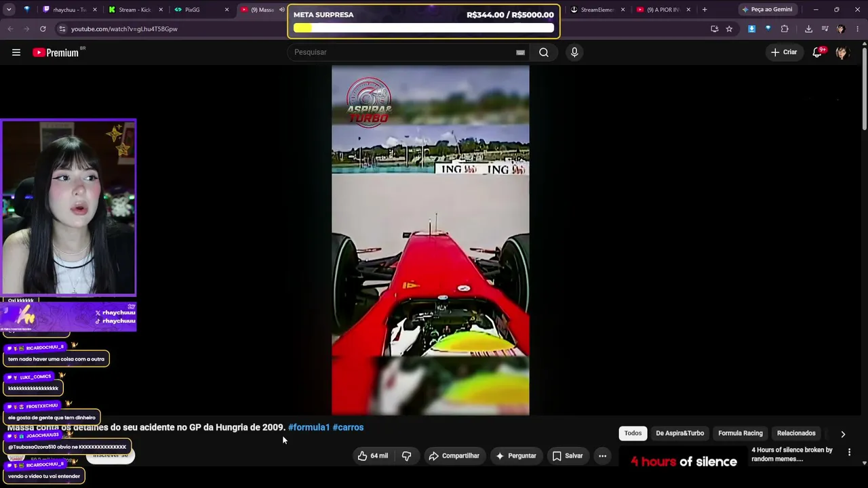This screenshot has height=488, width=868.
Task: Filter by Relacionados chip
Action: pos(796,434)
